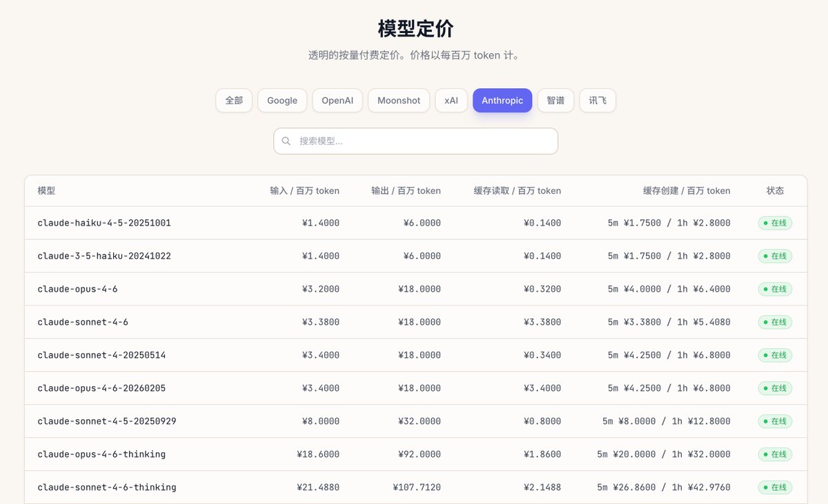This screenshot has width=828, height=504.
Task: Click output price ¥107.7120
Action: pos(417,487)
